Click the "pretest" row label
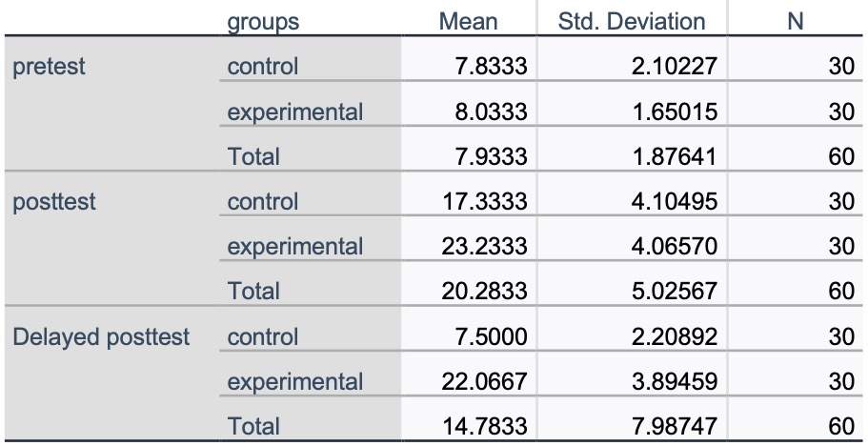Image resolution: width=868 pixels, height=446 pixels. tap(46, 67)
